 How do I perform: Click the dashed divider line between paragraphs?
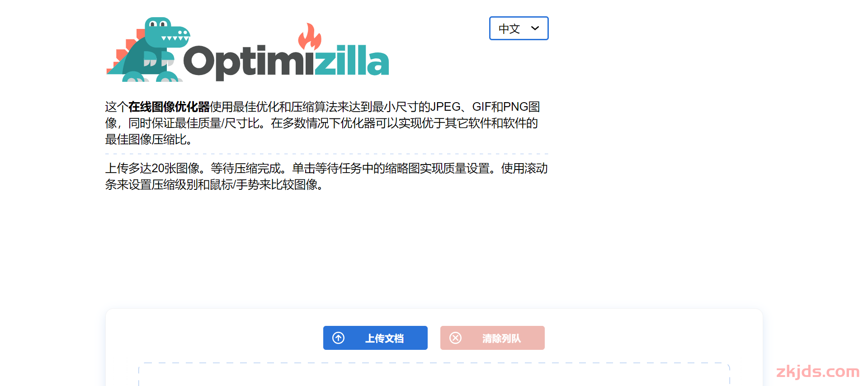point(326,154)
